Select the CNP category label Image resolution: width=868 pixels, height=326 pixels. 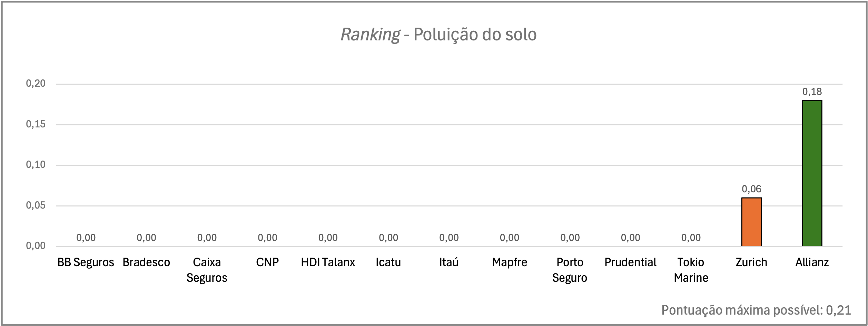[x=267, y=262]
